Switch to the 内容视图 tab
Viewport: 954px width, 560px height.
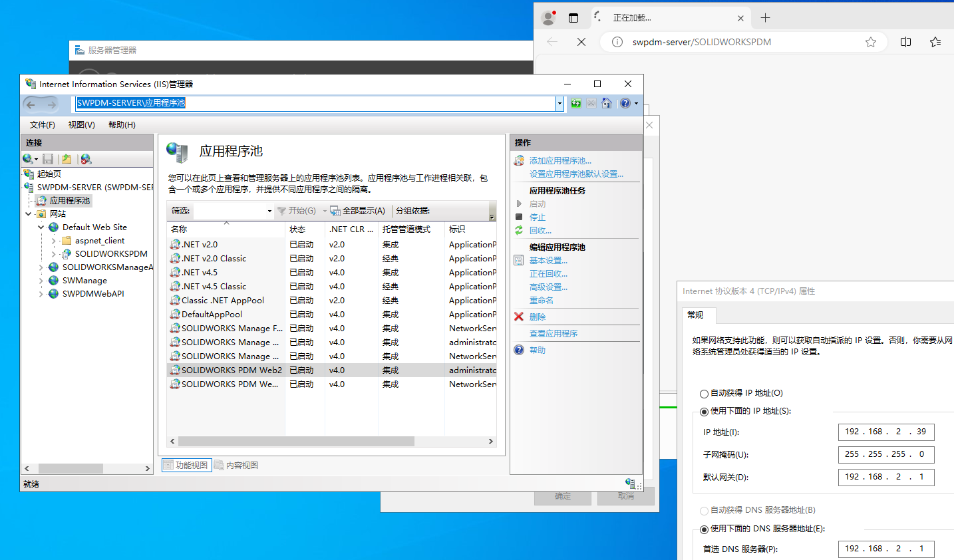tap(237, 466)
